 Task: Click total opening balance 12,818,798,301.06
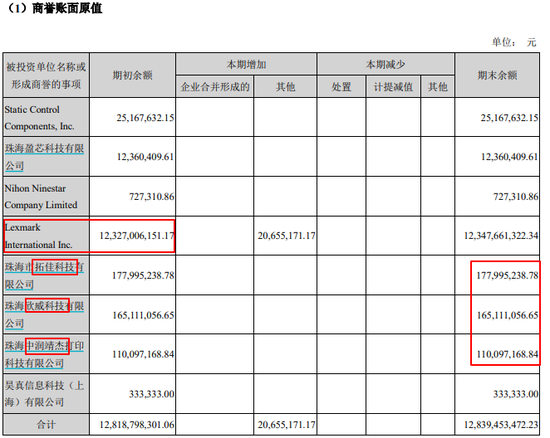pos(137,425)
